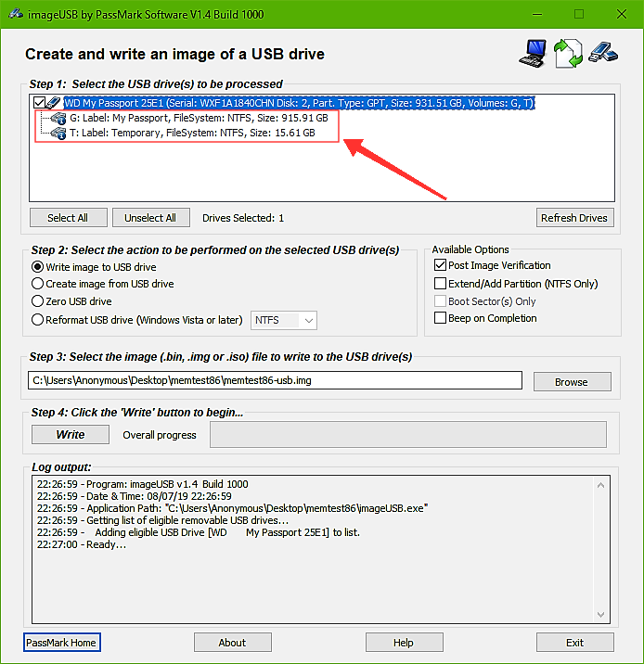Disable Post Image Verification
The width and height of the screenshot is (644, 664).
(x=440, y=265)
